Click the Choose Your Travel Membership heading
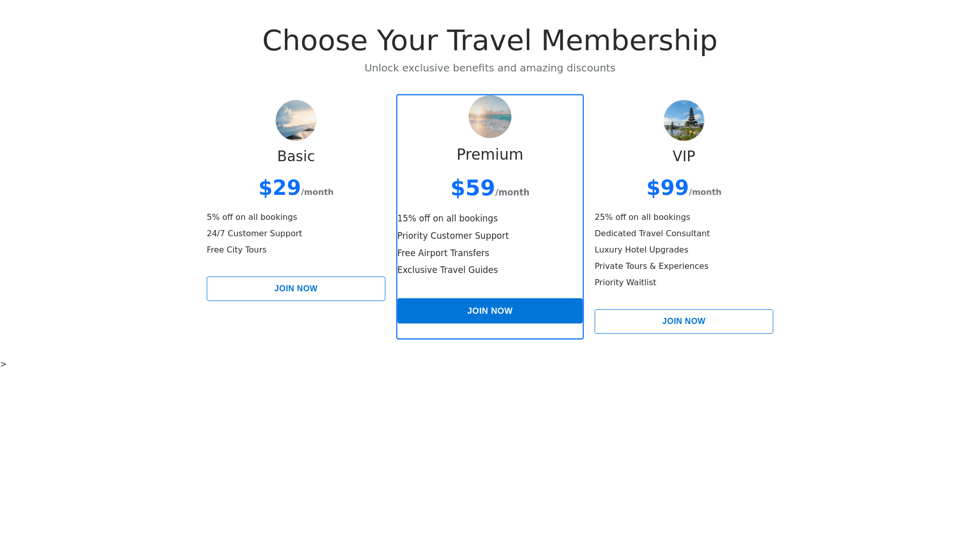This screenshot has width=980, height=551. click(x=490, y=40)
